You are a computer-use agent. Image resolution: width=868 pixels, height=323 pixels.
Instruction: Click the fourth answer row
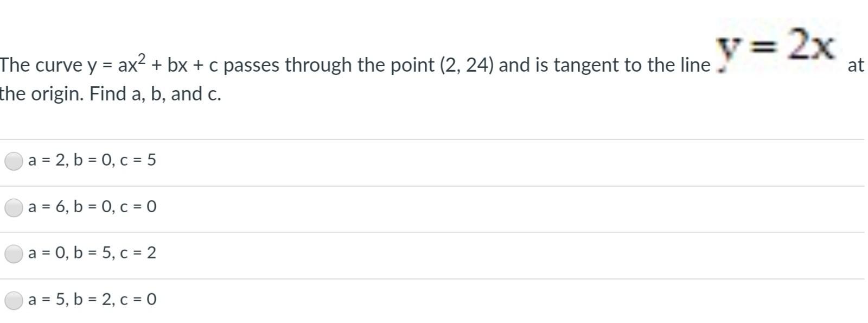click(x=380, y=299)
